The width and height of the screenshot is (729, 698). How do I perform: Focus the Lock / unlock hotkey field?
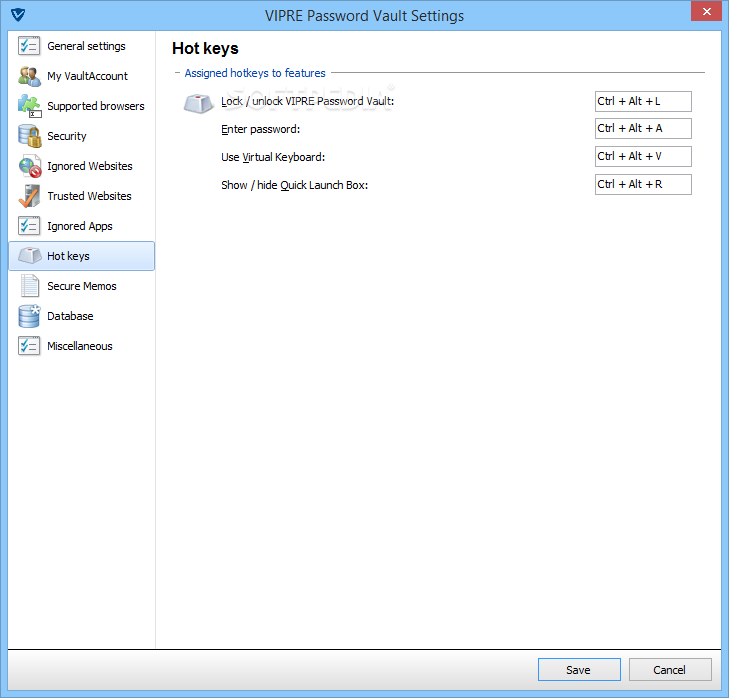pyautogui.click(x=643, y=101)
